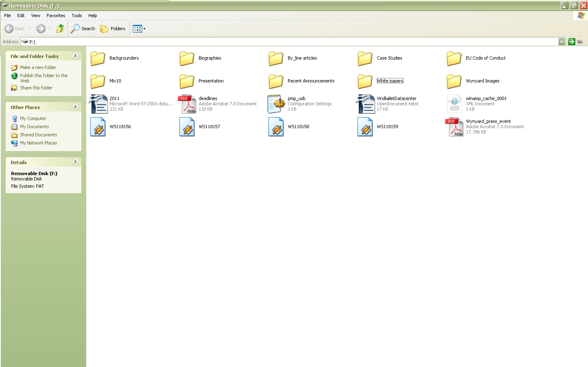Select the winamp_cache_0001 XML document icon

tap(454, 104)
